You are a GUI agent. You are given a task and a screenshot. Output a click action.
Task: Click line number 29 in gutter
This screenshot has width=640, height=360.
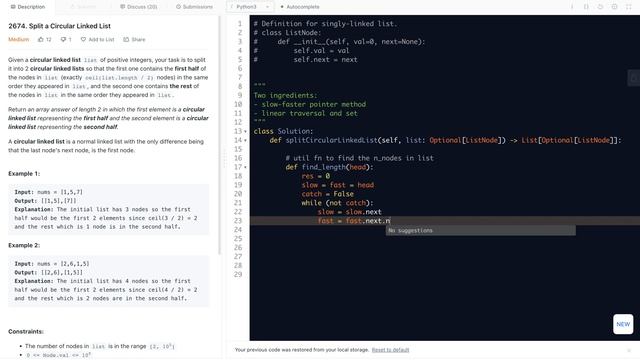(x=238, y=275)
